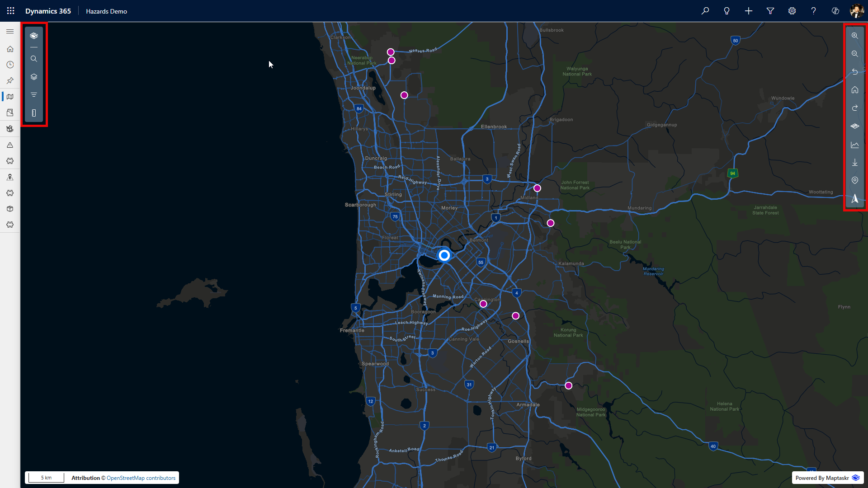
Task: Open the map filter list tool
Action: click(x=34, y=95)
